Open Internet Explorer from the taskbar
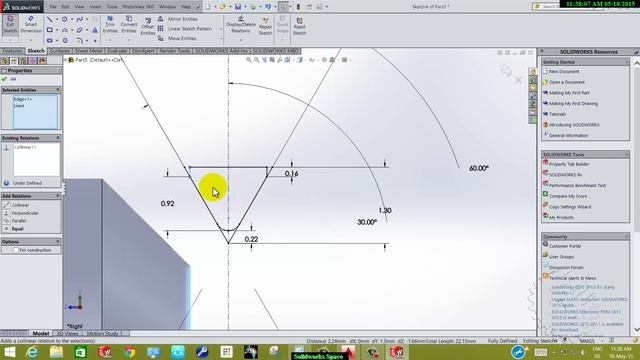The width and height of the screenshot is (640, 360). click(x=32, y=352)
